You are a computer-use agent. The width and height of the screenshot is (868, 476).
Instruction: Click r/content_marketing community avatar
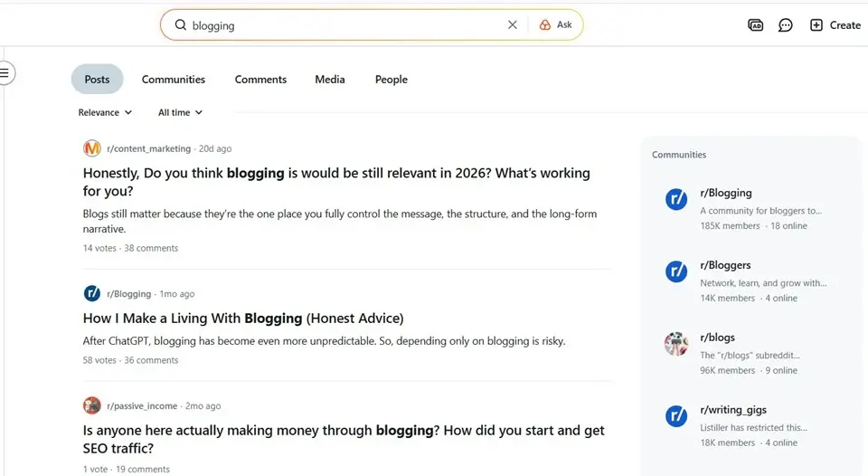[92, 148]
